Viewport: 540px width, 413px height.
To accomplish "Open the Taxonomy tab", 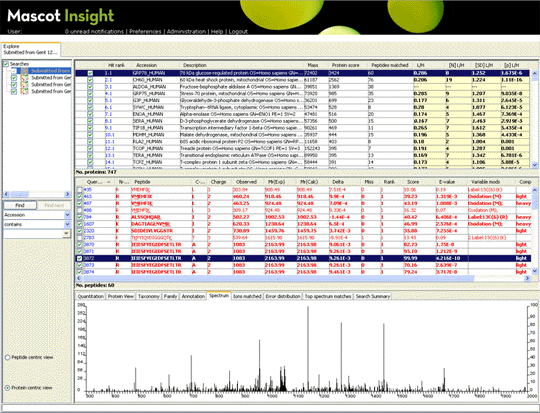I will pyautogui.click(x=149, y=296).
